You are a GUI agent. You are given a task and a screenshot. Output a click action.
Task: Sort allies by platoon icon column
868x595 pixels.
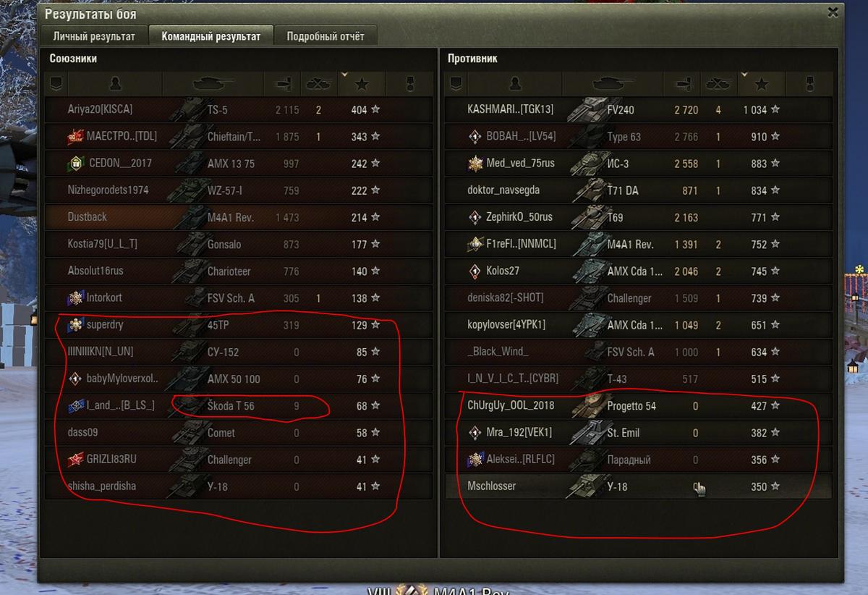[57, 85]
